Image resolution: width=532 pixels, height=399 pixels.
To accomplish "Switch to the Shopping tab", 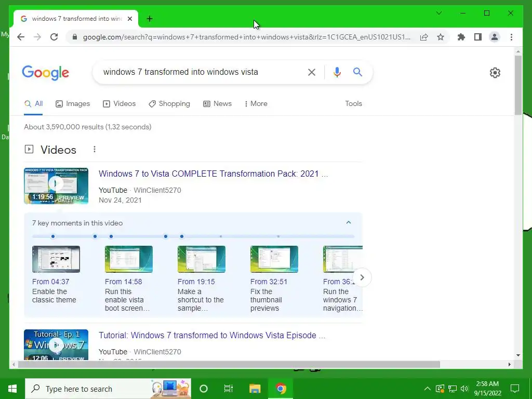I will pos(169,104).
